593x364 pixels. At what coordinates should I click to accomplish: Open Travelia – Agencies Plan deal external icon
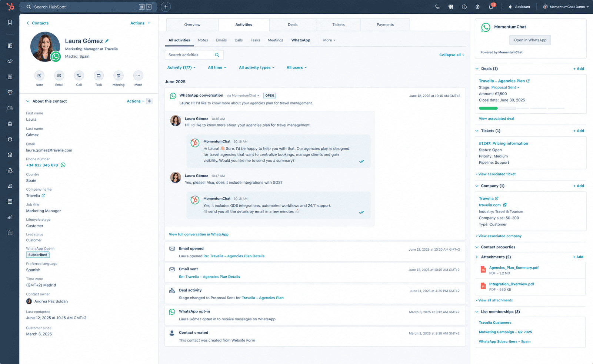point(528,81)
